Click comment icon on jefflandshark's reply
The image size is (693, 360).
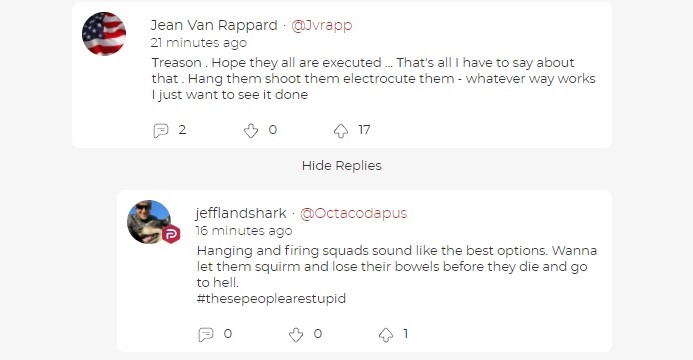[x=206, y=334]
